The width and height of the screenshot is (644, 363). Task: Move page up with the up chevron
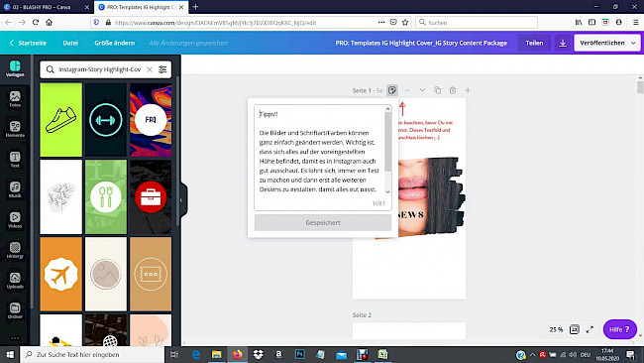pos(407,90)
